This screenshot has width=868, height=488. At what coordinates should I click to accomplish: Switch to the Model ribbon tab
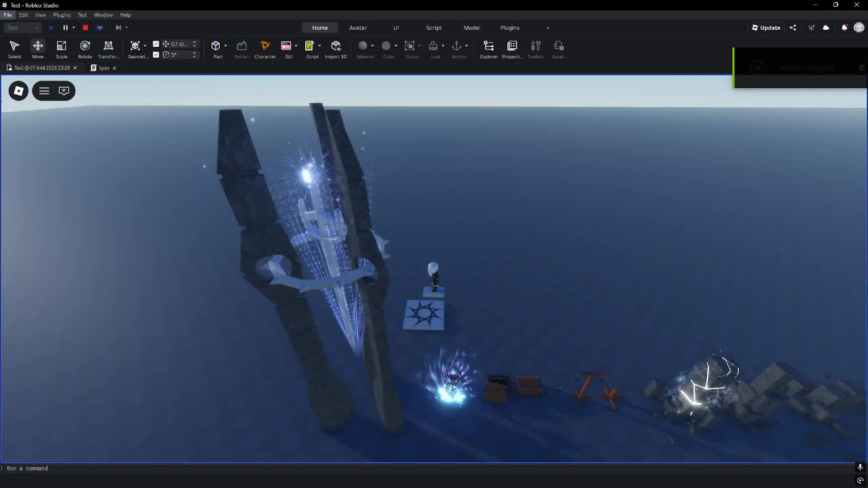click(472, 28)
